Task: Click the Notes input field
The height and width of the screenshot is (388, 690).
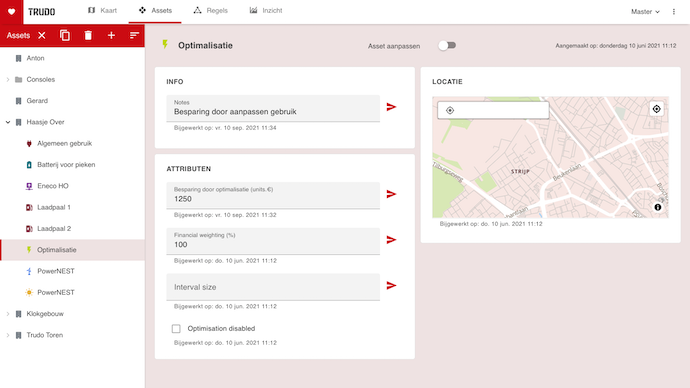Action: click(273, 108)
